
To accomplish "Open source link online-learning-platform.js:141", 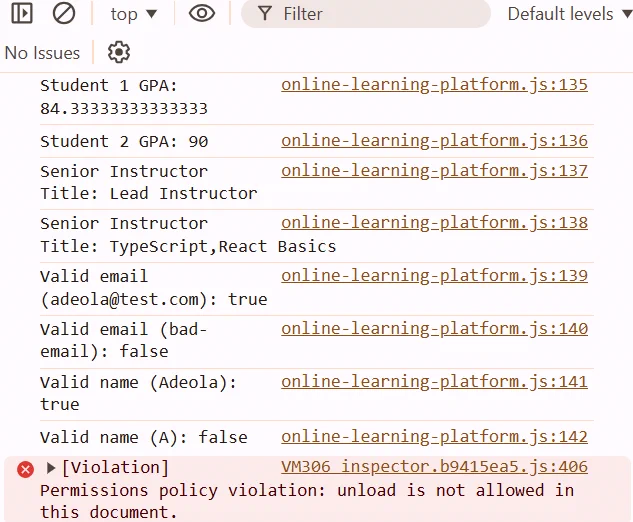I will click(x=434, y=382).
